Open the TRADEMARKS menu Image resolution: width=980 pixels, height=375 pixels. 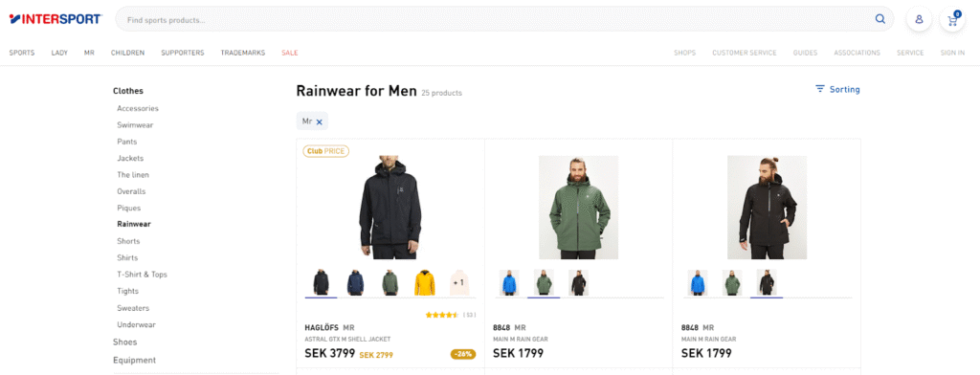click(242, 54)
